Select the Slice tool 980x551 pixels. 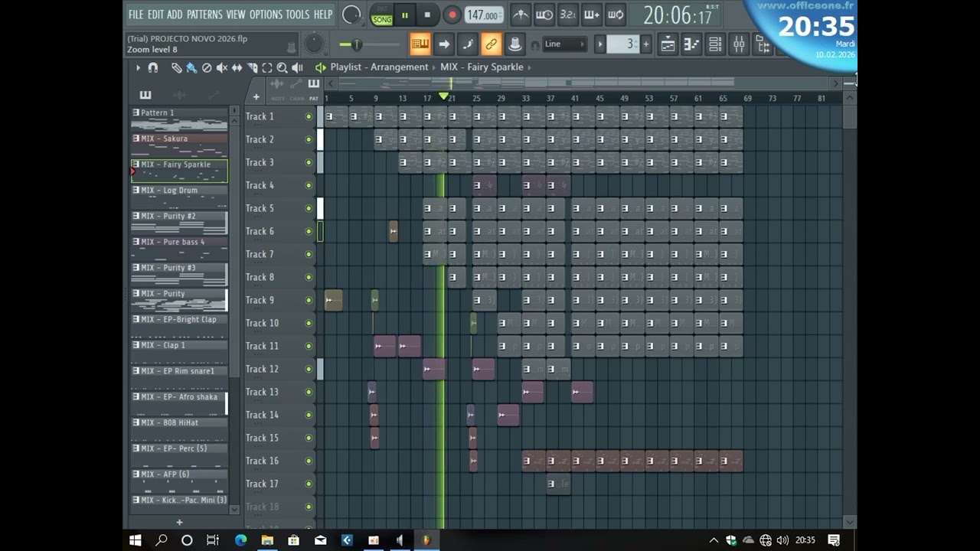coord(252,68)
